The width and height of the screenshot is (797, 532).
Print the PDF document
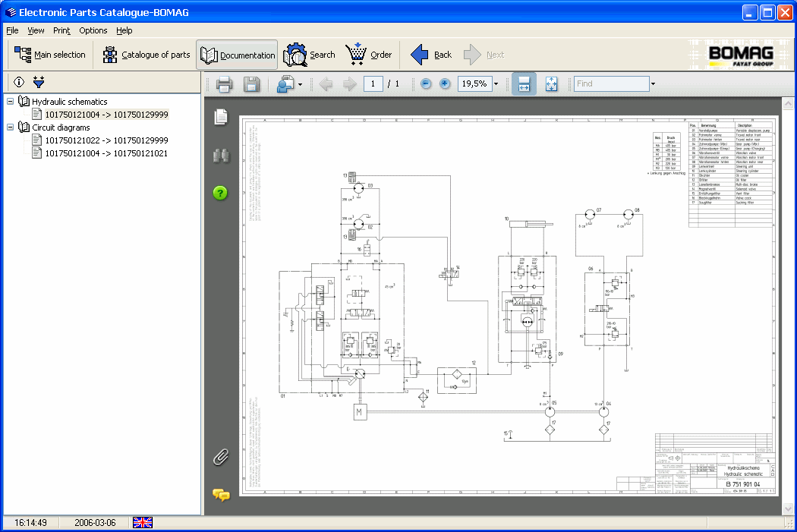pos(224,83)
